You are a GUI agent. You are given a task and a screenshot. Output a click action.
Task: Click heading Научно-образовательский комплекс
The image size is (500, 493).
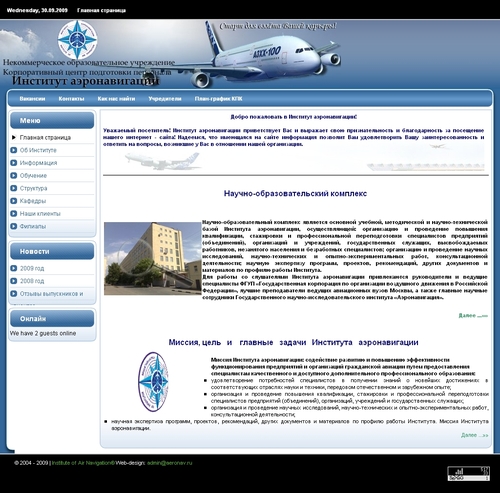pos(295,193)
